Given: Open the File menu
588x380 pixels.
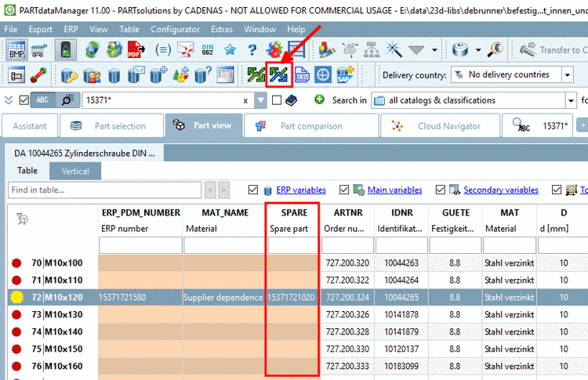Looking at the screenshot, I should click(x=11, y=29).
